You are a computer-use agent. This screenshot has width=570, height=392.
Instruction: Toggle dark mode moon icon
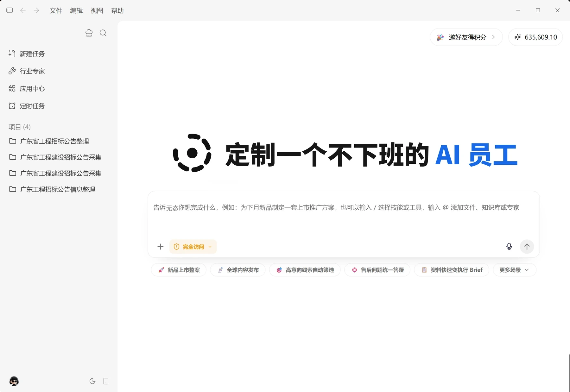92,381
